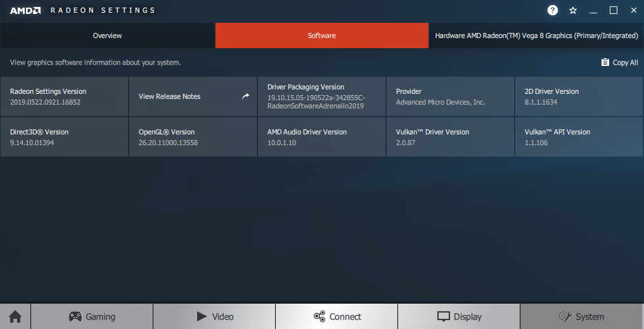Click the Driver Packaging Version tile
Viewport: 644px width, 329px height.
(x=321, y=96)
